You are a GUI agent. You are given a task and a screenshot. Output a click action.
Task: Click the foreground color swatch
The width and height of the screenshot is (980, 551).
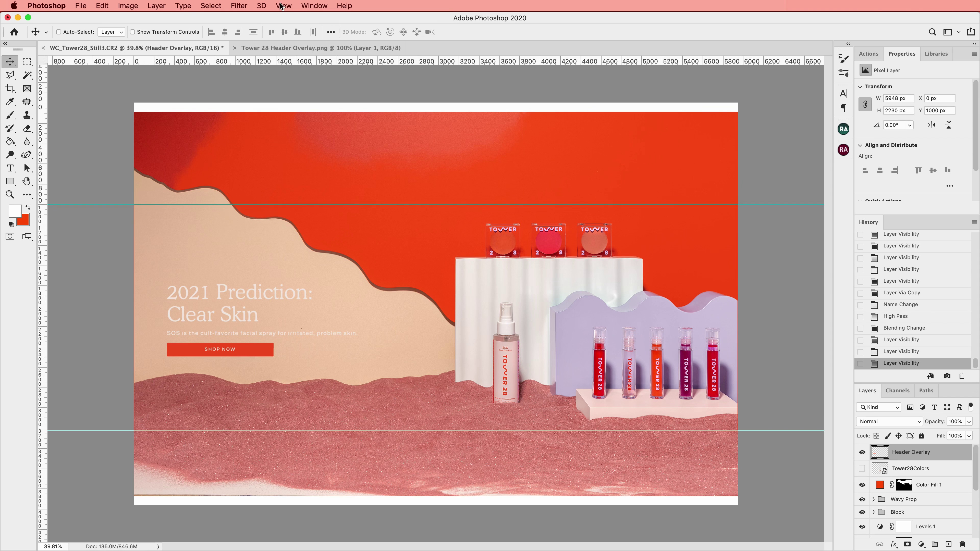15,211
